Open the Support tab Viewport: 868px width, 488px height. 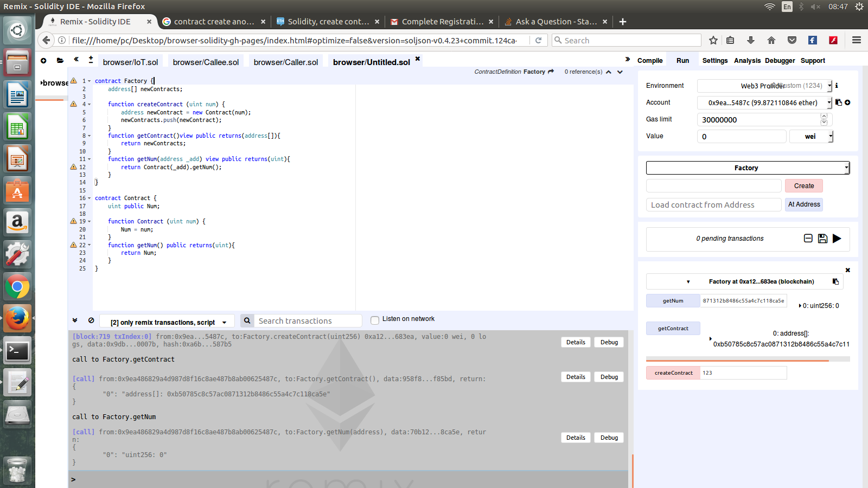coord(813,61)
